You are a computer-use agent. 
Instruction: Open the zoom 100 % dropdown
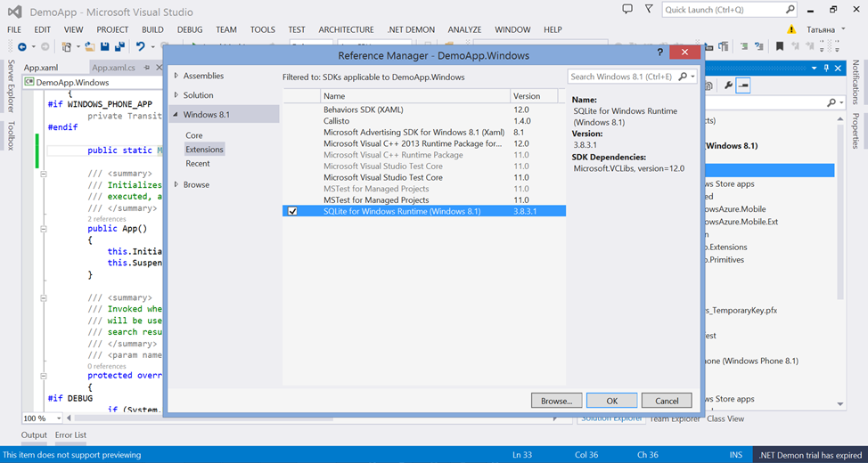(x=57, y=418)
